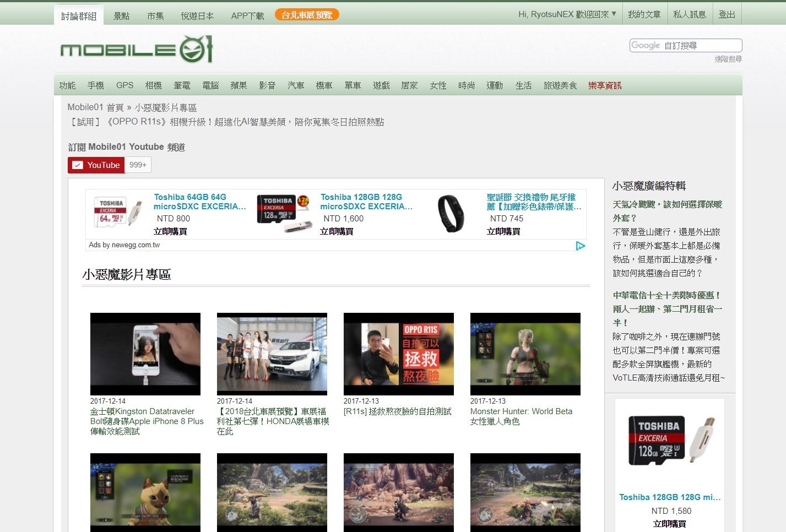Image resolution: width=786 pixels, height=532 pixels.
Task: Open 中華電信十全十美限時優惠 article link
Action: click(x=667, y=309)
